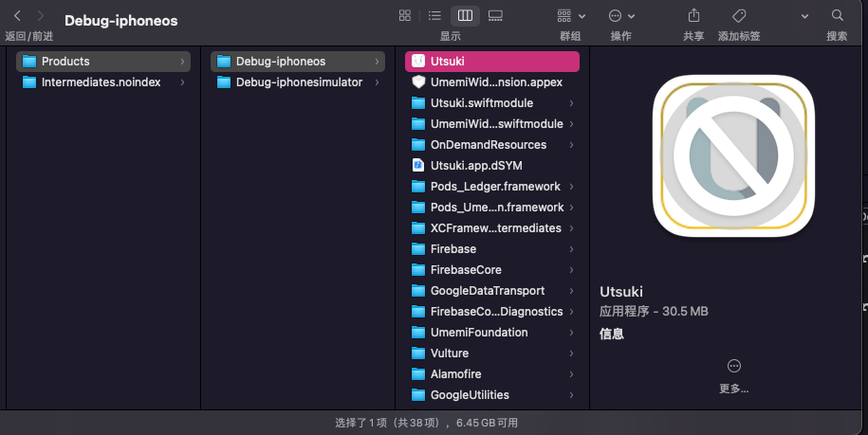Expand Pods_Ledger.framework via its chevron
The image size is (868, 435).
pos(571,187)
